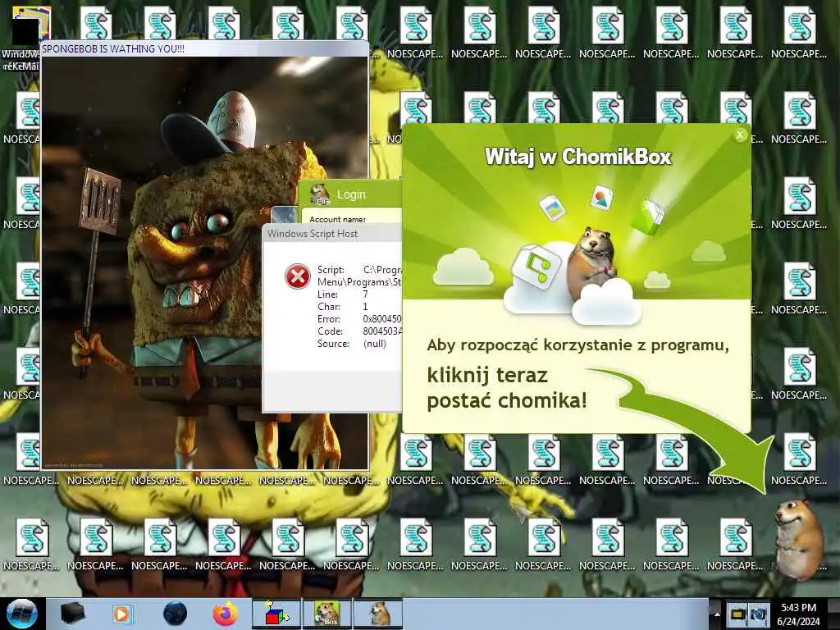Click the green photo file icon in ChomikBox banner
The height and width of the screenshot is (630, 840).
(552, 208)
